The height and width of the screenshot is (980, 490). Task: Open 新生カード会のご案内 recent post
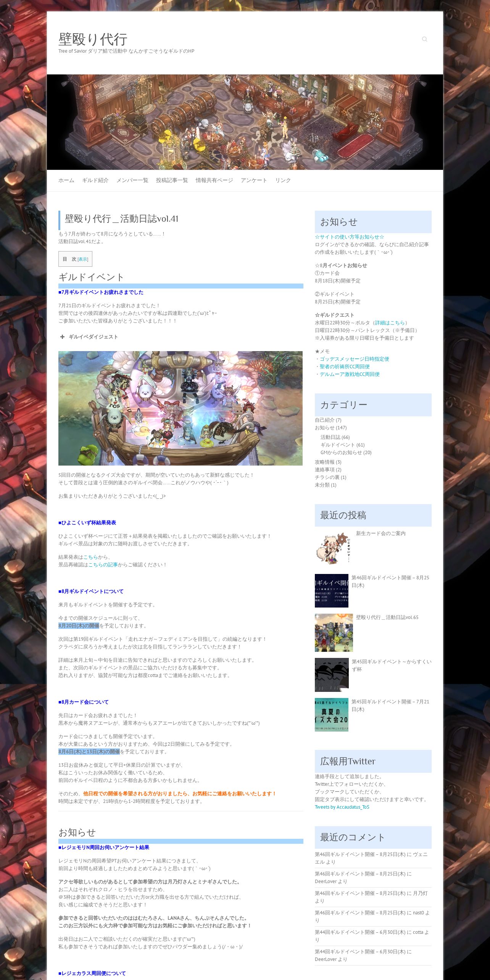click(381, 533)
